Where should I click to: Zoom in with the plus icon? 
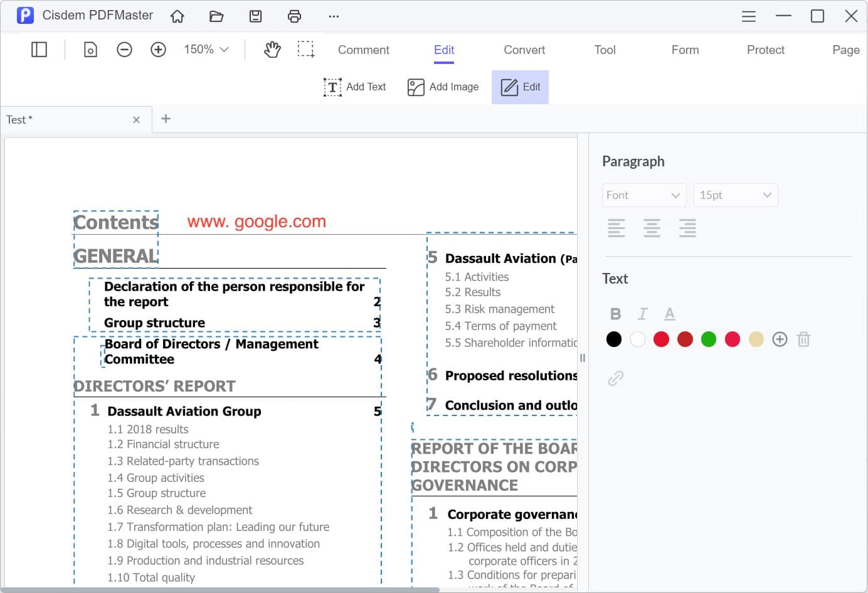pyautogui.click(x=158, y=49)
